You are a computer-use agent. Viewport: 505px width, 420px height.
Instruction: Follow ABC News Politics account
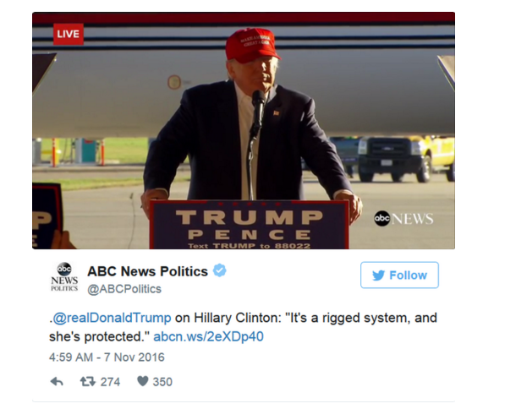(399, 275)
